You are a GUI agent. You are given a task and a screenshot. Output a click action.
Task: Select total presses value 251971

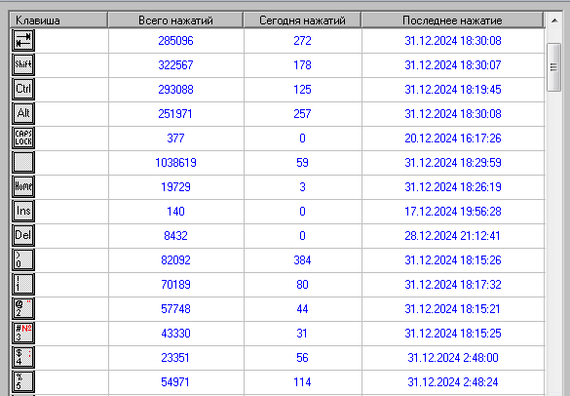point(176,114)
